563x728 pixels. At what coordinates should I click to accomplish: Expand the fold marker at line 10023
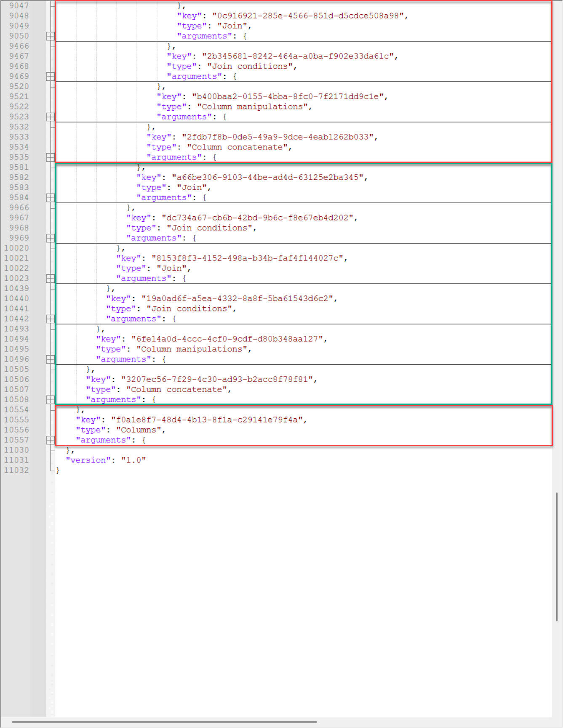click(50, 279)
